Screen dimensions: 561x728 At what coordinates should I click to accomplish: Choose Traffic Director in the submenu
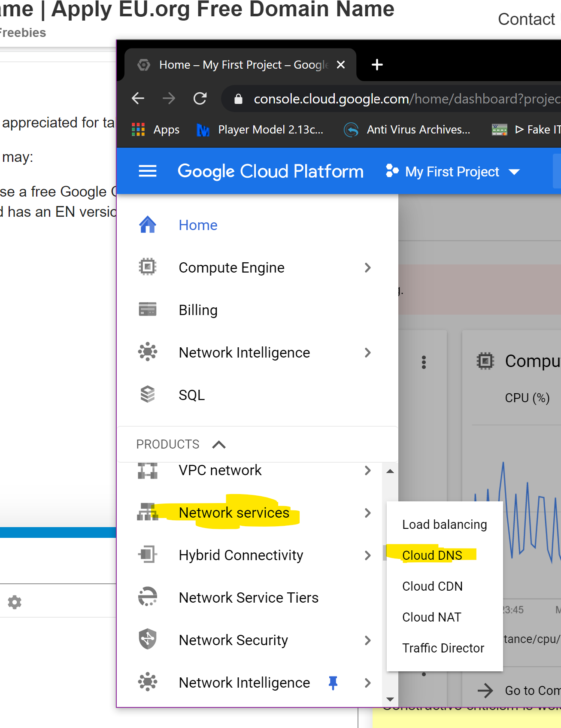(443, 648)
